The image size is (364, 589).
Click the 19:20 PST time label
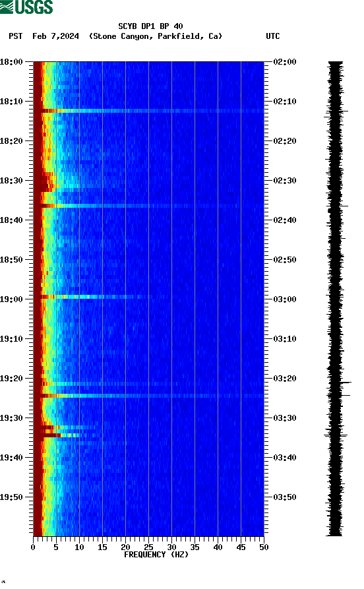11,379
